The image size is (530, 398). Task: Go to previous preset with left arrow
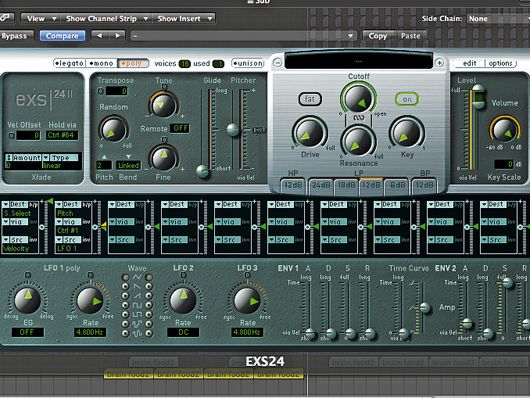point(99,36)
